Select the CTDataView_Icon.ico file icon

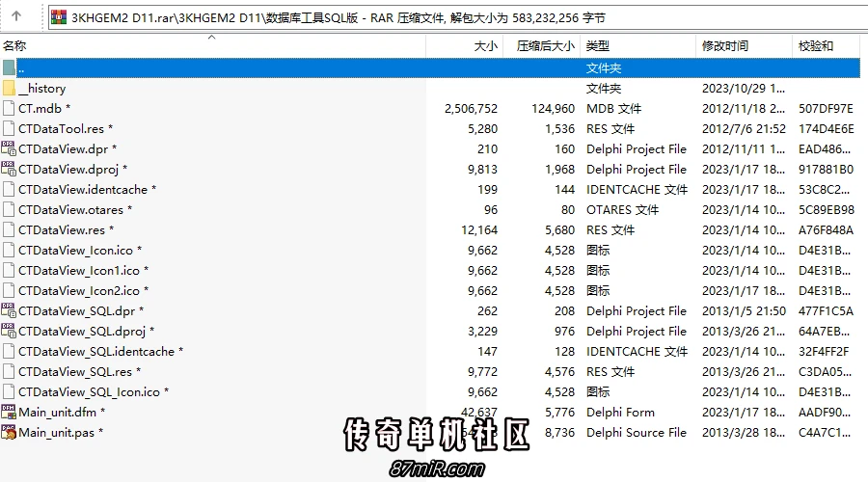(x=9, y=250)
